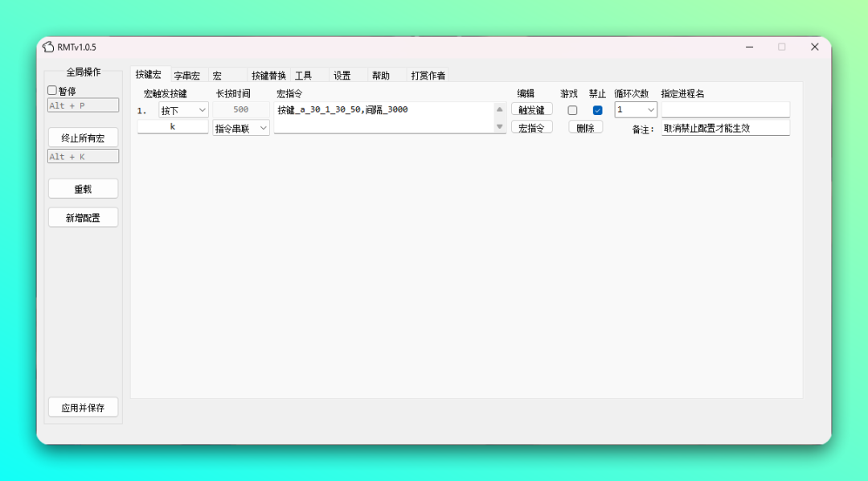Open the 循环次数 dropdown
The height and width of the screenshot is (481, 868).
tap(636, 110)
